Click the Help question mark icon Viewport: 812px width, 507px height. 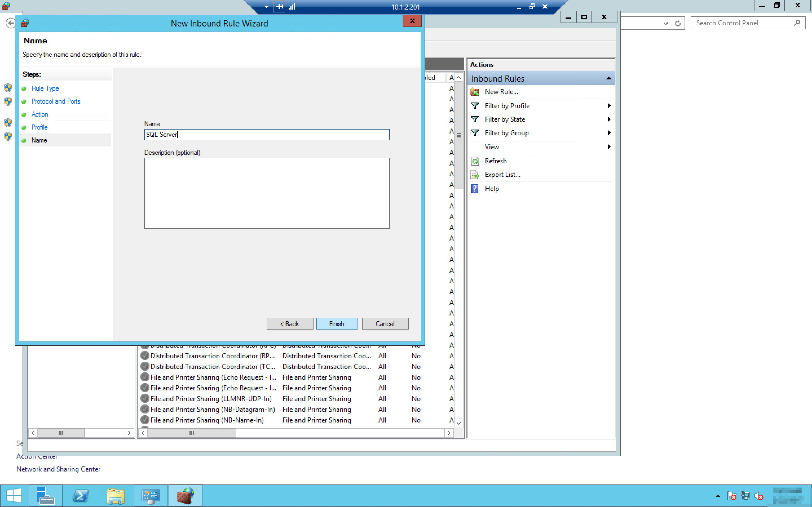tap(475, 189)
